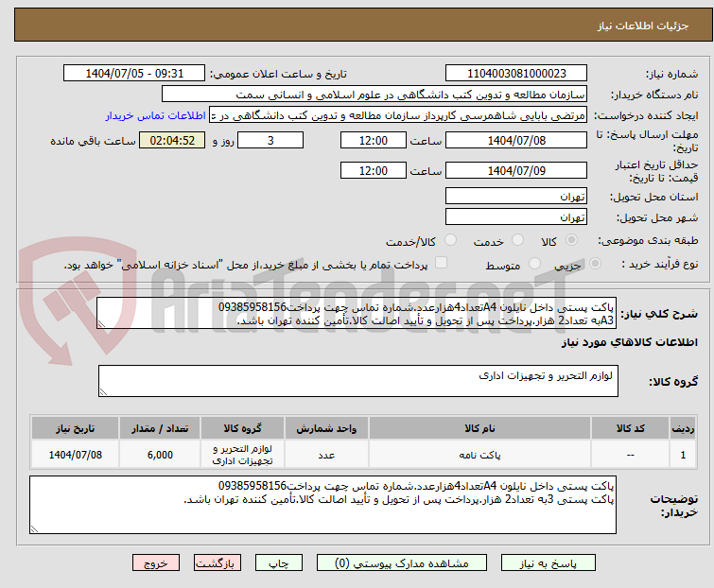714x588 pixels.
Task: Click the price validity date 1404/07/09 field
Action: (x=516, y=171)
